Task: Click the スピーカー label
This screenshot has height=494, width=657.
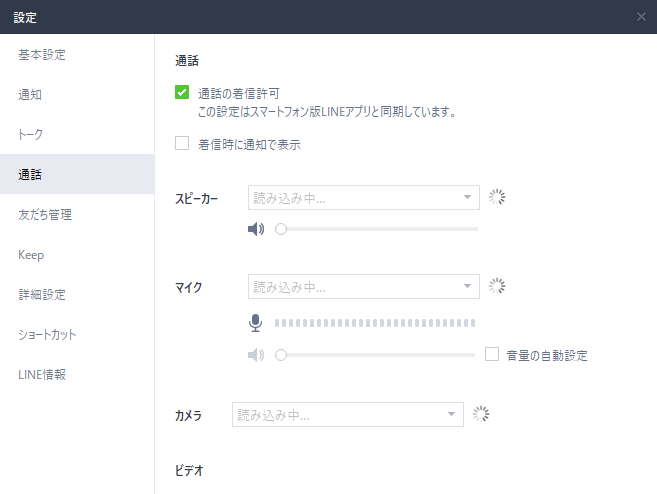Action: (197, 199)
